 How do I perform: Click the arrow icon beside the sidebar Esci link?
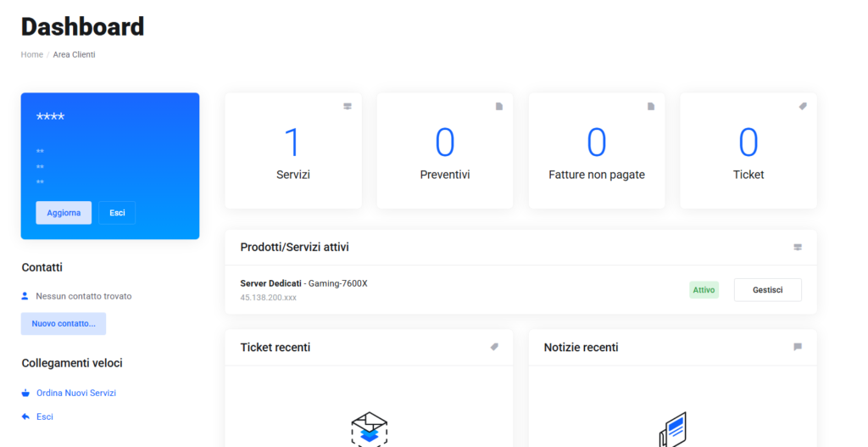tap(25, 416)
